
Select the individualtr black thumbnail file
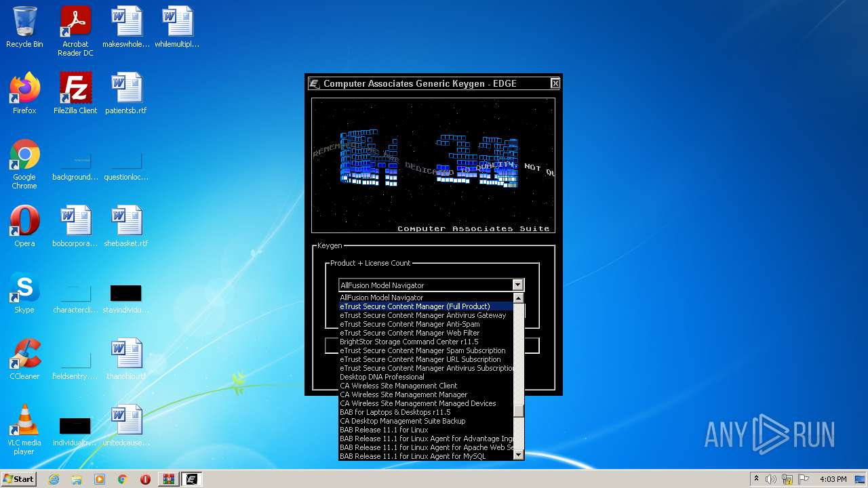point(75,426)
